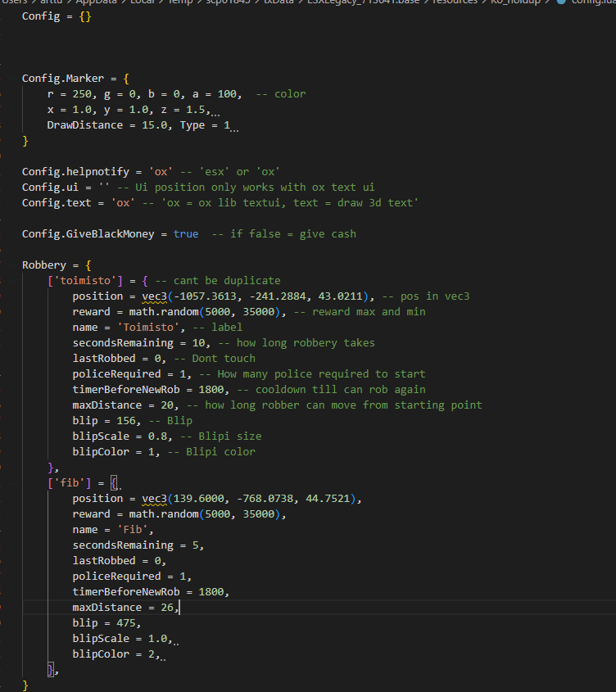
Task: Click the name = 'Toimisto' line
Action: (x=157, y=328)
